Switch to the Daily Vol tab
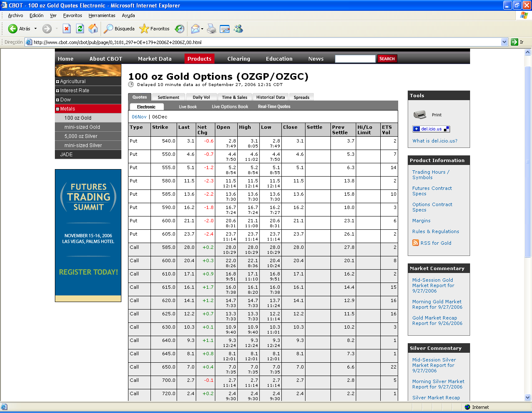This screenshot has width=532, height=413. pos(201,97)
